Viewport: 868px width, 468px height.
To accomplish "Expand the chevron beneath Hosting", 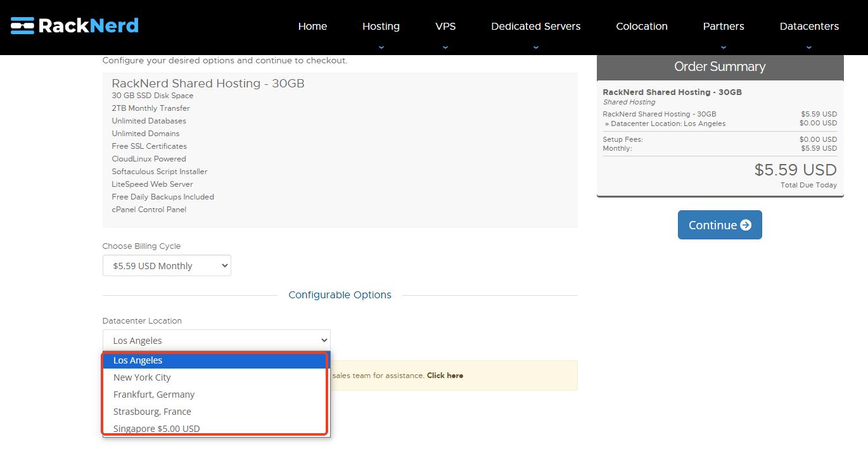I will (381, 47).
